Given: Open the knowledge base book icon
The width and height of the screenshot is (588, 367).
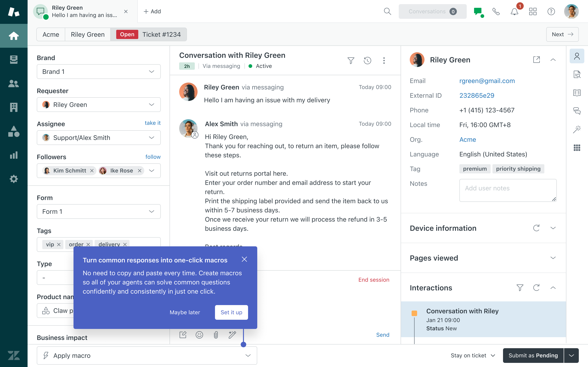Looking at the screenshot, I should [577, 93].
